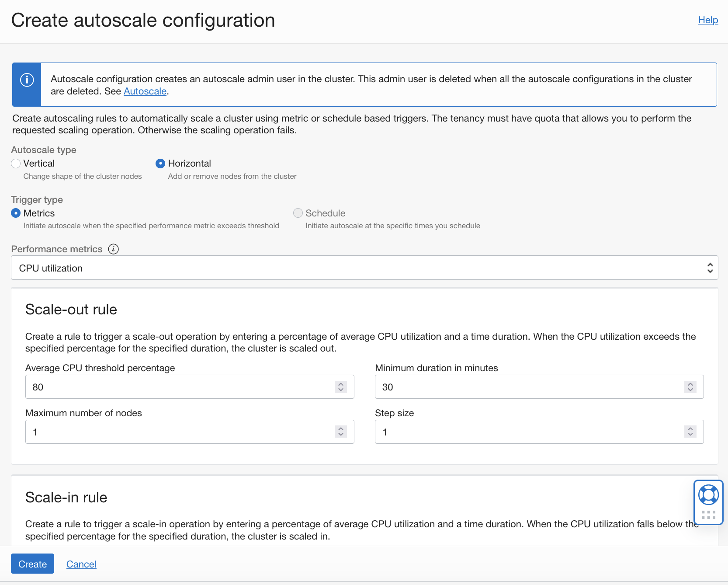Select the Metrics trigger type
This screenshot has width=728, height=585.
tap(16, 213)
